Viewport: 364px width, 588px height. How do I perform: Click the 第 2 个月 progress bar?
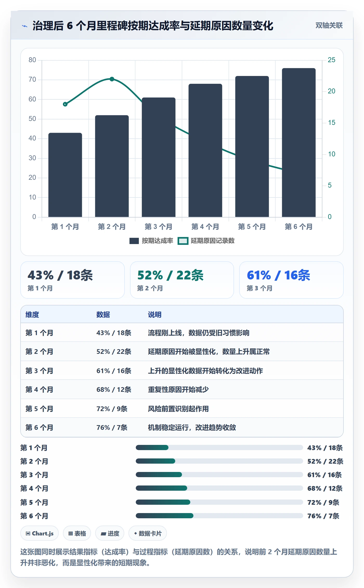point(219,461)
